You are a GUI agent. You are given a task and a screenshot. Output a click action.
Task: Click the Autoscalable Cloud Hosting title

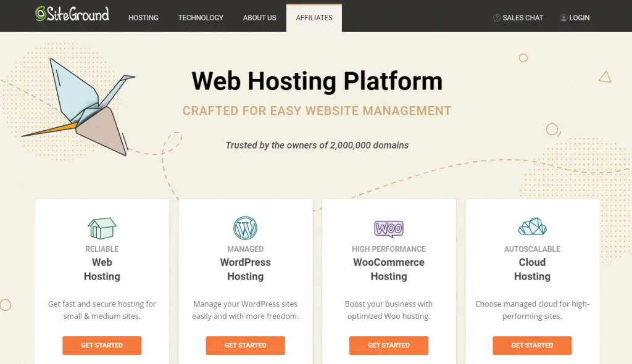pos(532,263)
